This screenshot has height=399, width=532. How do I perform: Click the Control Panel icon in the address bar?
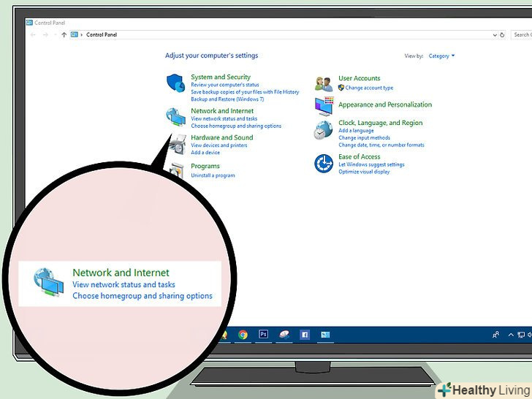point(75,34)
